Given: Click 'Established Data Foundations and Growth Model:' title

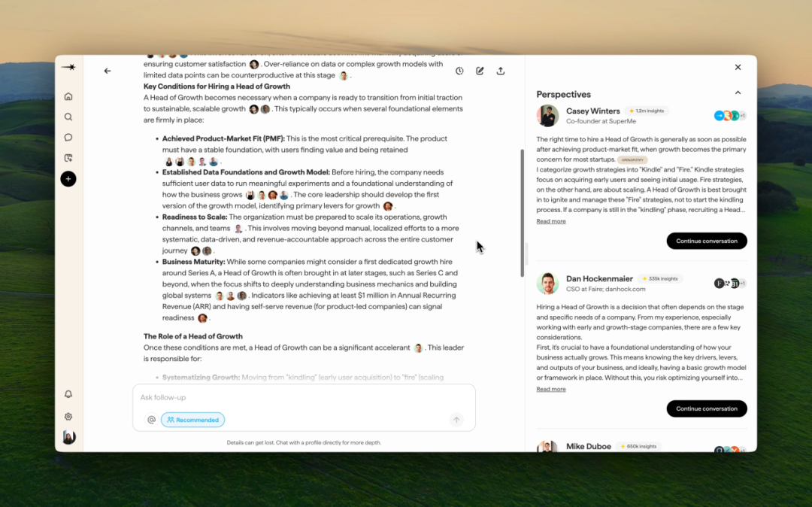Looking at the screenshot, I should [246, 172].
